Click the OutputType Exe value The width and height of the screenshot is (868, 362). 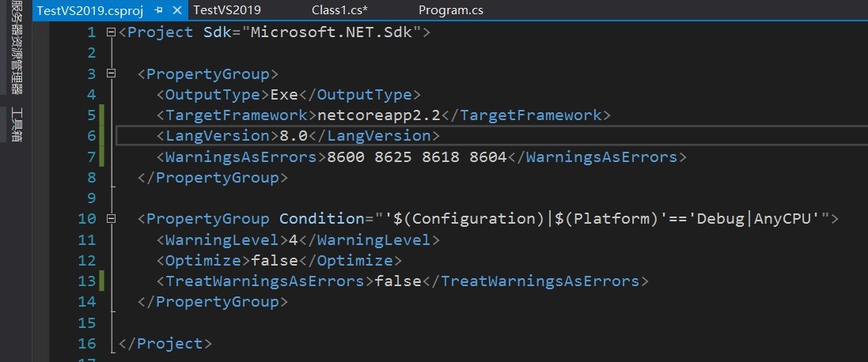pyautogui.click(x=284, y=95)
